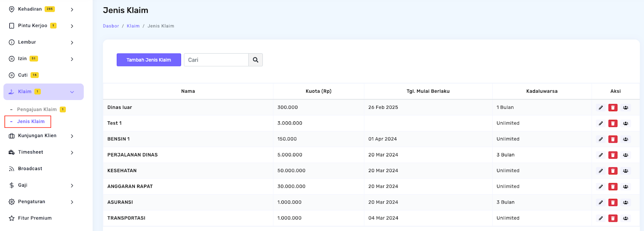This screenshot has height=231, width=644.
Task: Delete the KESEHATAN claim type
Action: pos(613,171)
